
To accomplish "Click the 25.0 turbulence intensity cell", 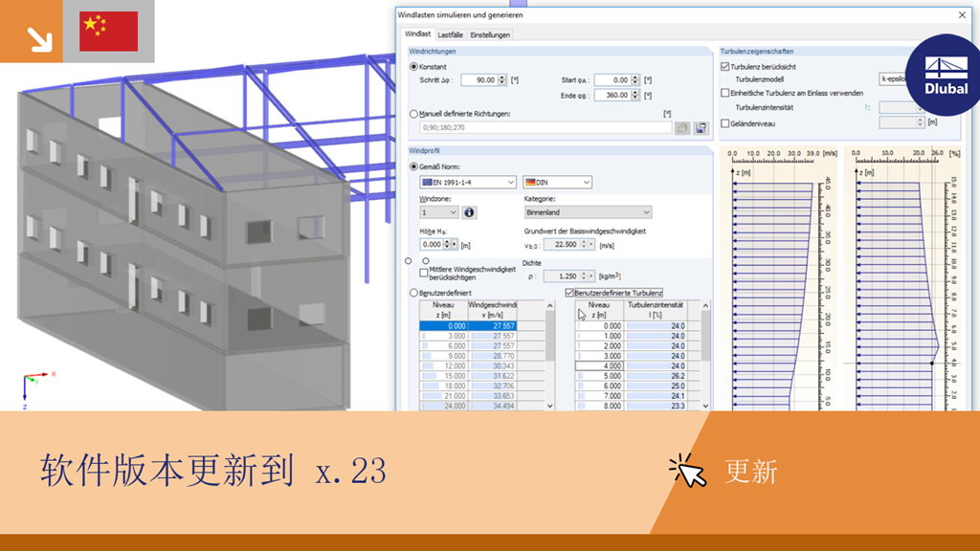I will pyautogui.click(x=656, y=386).
